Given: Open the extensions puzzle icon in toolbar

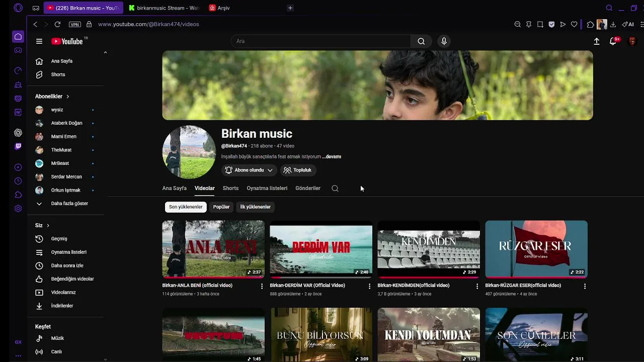Looking at the screenshot, I should click(591, 24).
